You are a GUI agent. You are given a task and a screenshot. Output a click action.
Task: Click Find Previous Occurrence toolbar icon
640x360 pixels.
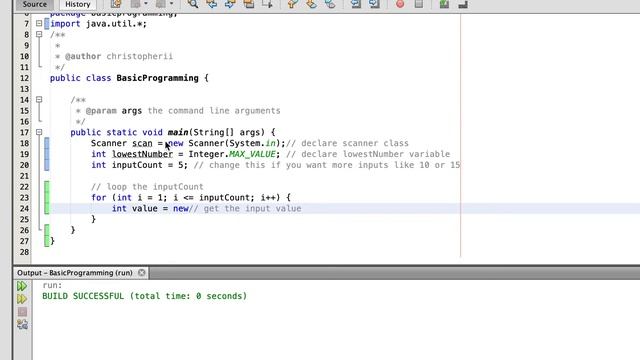coord(211,4)
